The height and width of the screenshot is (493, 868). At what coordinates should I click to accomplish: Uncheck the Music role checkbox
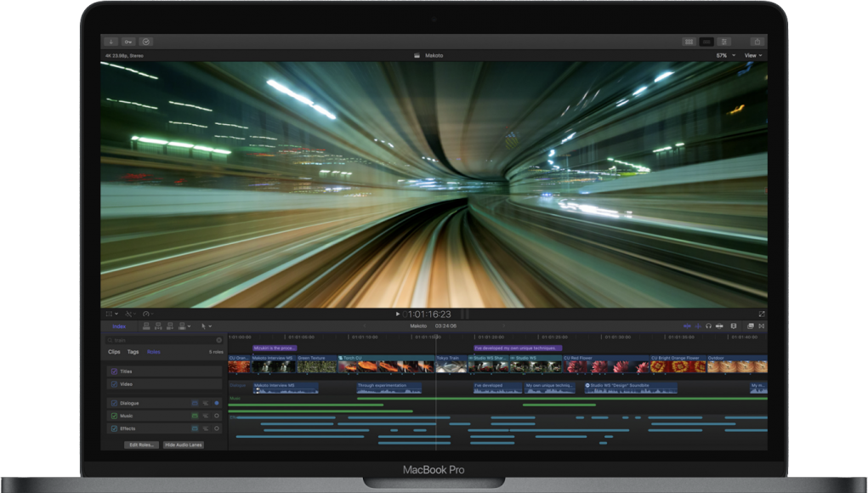[114, 416]
